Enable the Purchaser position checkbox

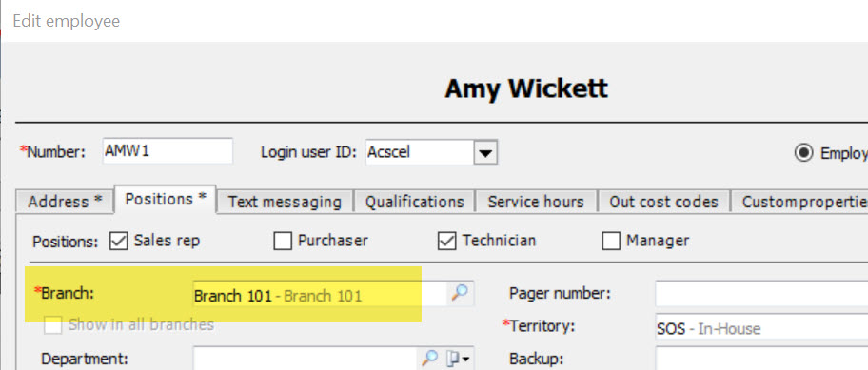283,242
